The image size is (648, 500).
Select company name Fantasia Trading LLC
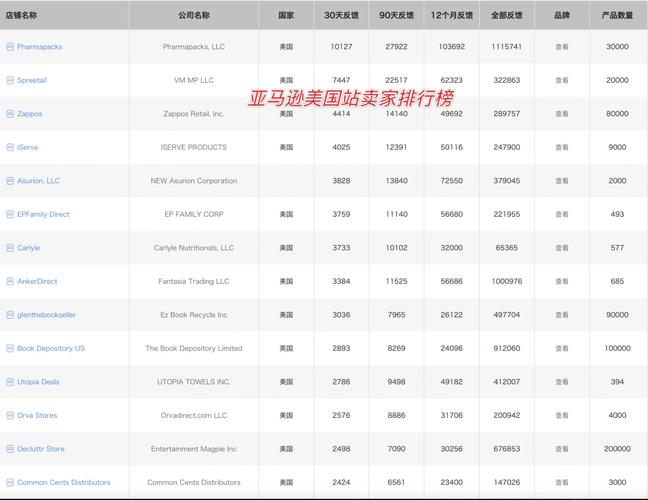coord(194,281)
